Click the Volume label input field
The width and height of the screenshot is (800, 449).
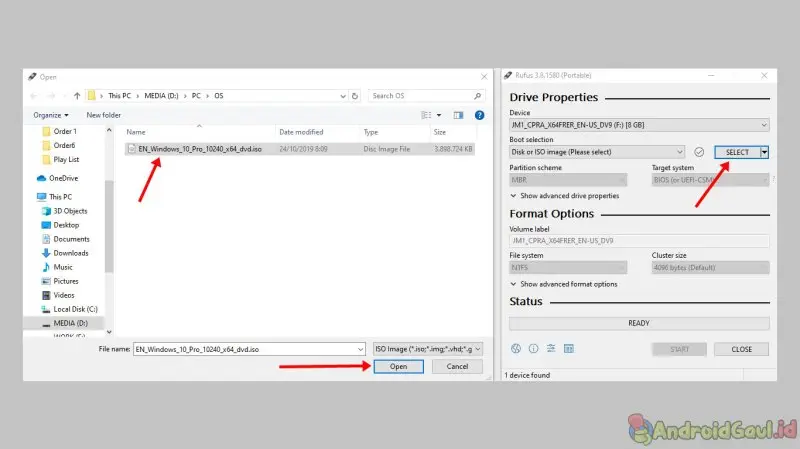pos(639,241)
